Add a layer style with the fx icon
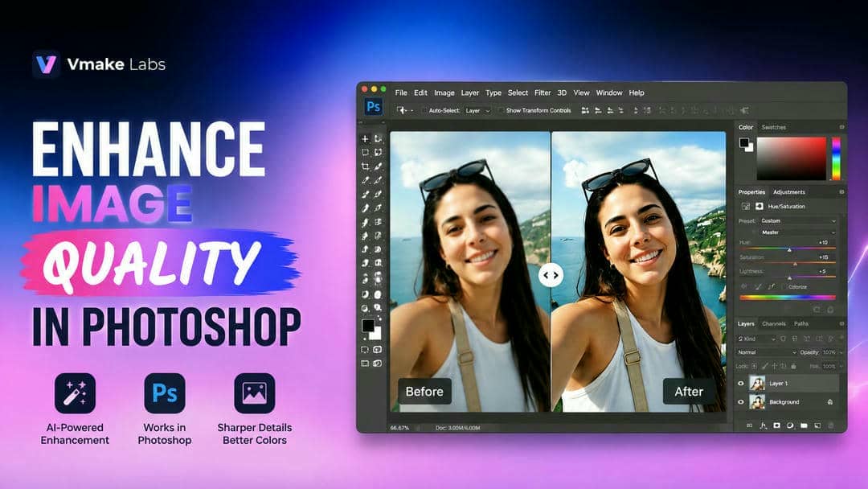This screenshot has width=868, height=489. 764,425
